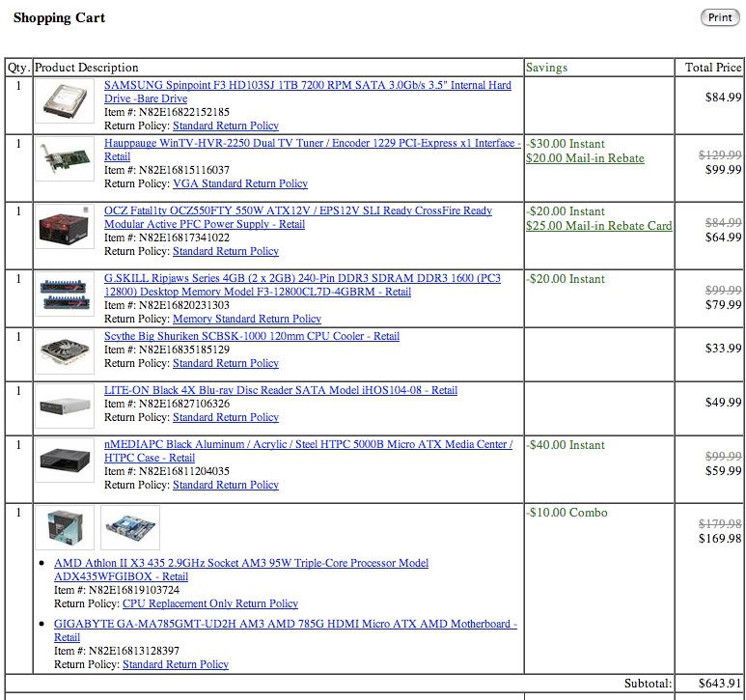This screenshot has width=746, height=700.
Task: Open Samsung drive's Standard Return Policy
Action: coord(226,126)
